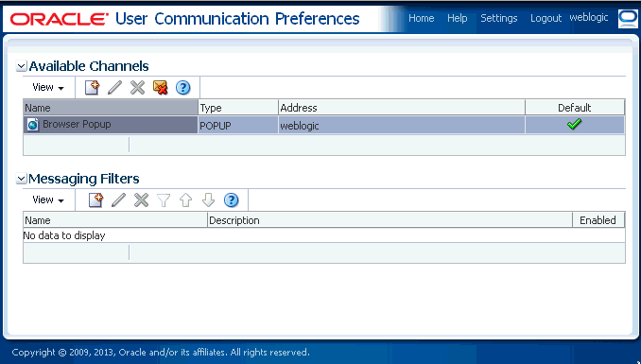Viewport: 641px width, 364px height.
Task: Open View menu in Messaging Filters
Action: tap(48, 199)
